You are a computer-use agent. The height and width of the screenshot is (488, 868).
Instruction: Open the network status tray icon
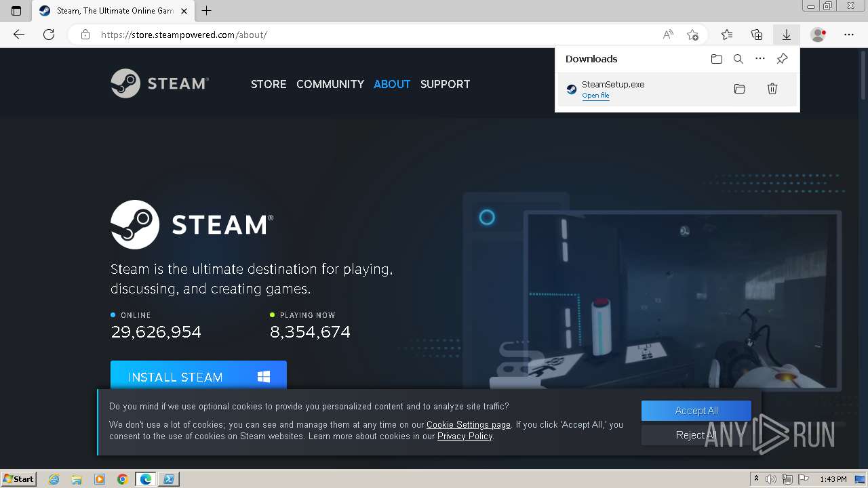click(x=787, y=479)
